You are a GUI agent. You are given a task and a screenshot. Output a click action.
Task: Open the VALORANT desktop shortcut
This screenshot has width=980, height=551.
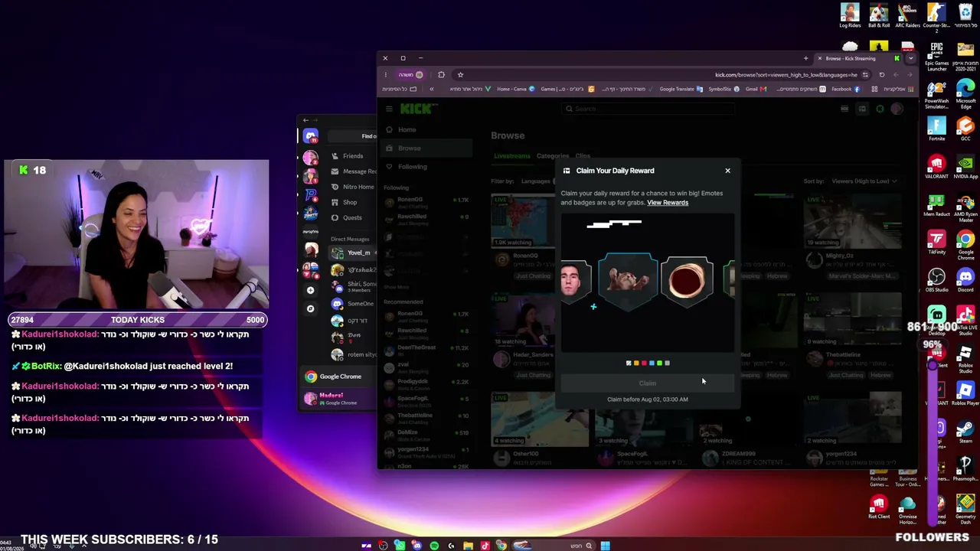point(936,166)
